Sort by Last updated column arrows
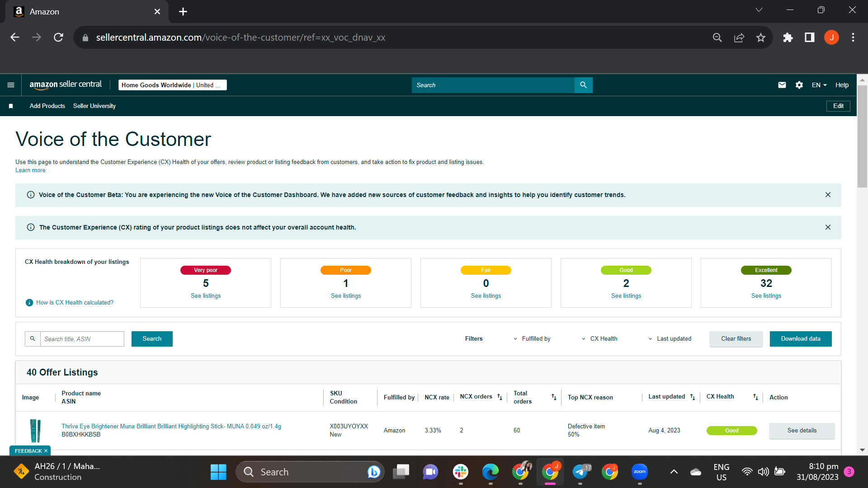This screenshot has height=488, width=868. click(692, 397)
